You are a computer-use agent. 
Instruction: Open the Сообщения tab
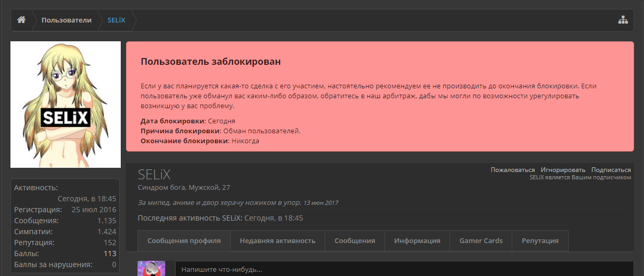355,241
